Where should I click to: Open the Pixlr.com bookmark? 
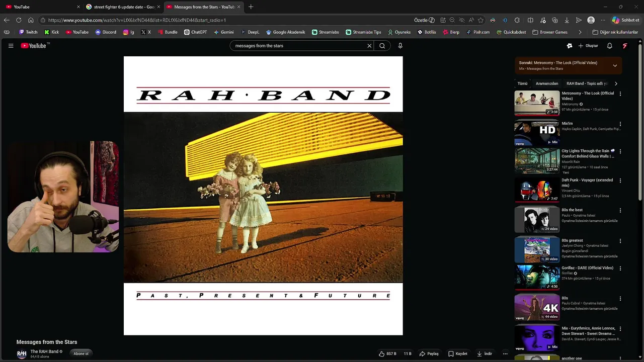(478, 32)
